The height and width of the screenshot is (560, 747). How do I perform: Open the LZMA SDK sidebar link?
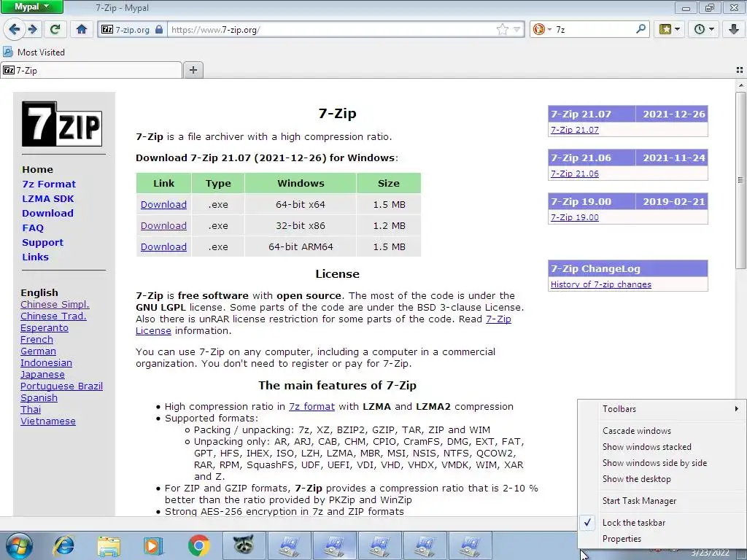pos(47,198)
